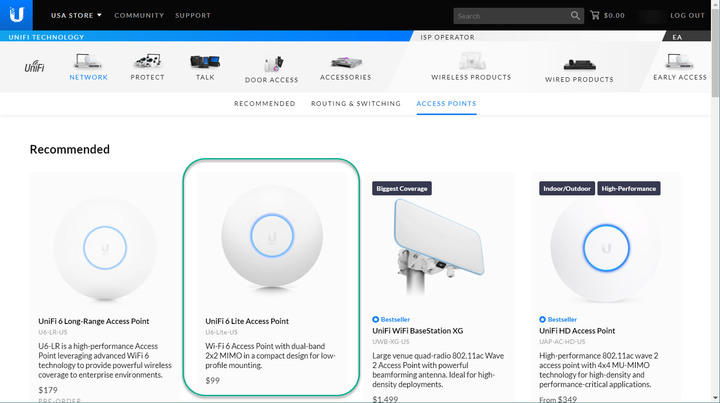Click the Log Out link
The image size is (720, 403).
[687, 15]
